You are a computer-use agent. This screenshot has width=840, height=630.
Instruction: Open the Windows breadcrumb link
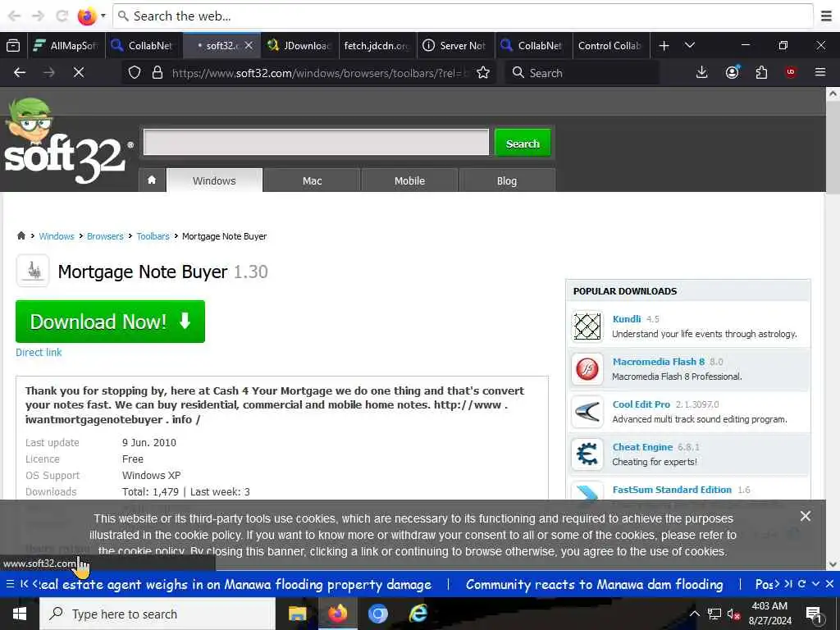(x=57, y=236)
